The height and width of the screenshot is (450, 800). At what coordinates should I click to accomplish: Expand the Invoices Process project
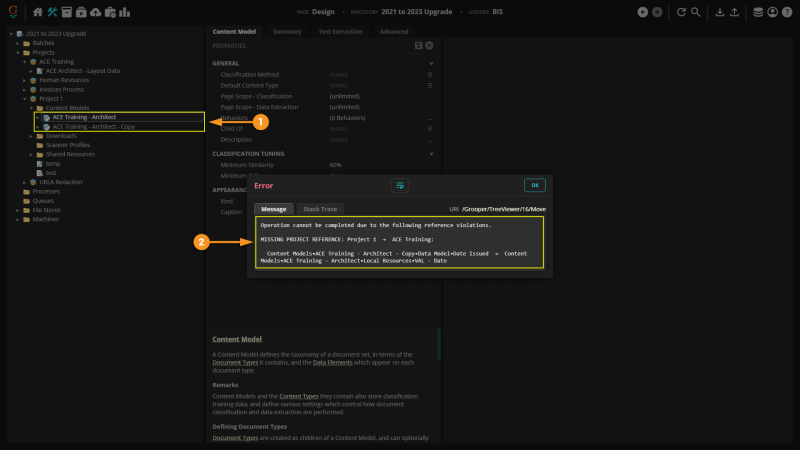click(24, 89)
